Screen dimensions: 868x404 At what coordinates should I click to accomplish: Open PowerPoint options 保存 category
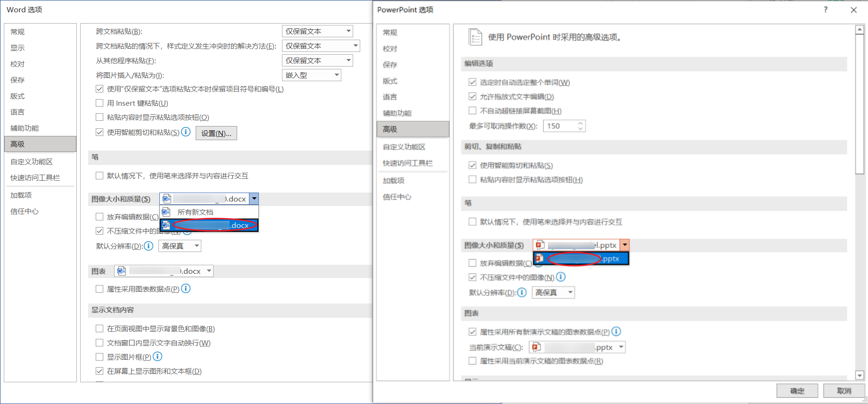click(413, 65)
